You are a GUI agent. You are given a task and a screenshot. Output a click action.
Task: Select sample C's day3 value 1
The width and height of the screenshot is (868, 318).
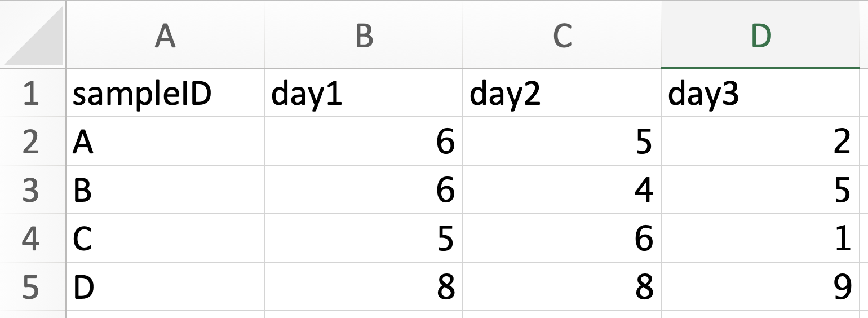point(760,238)
